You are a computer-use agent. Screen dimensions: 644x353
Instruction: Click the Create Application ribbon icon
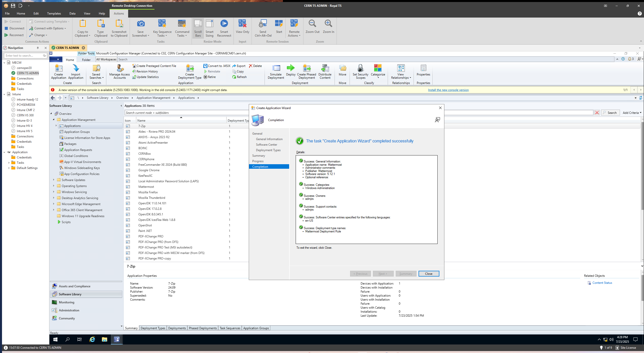click(58, 72)
